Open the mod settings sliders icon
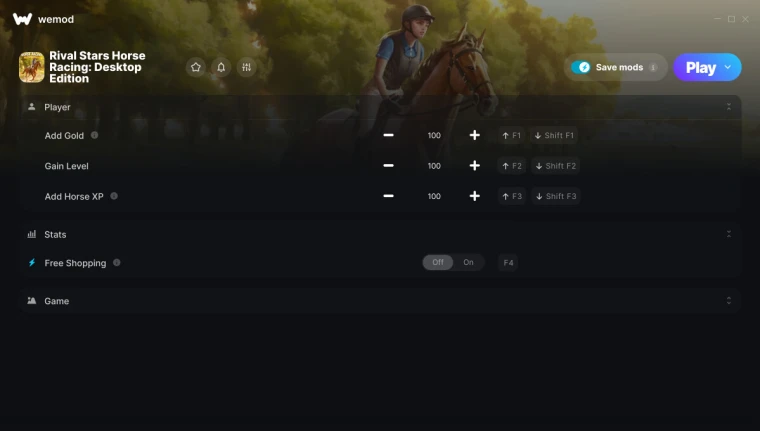This screenshot has height=431, width=760. click(x=247, y=67)
